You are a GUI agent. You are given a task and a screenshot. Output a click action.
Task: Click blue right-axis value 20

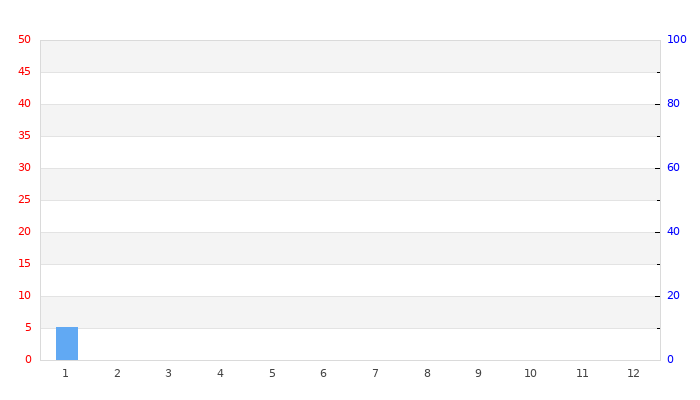(673, 296)
